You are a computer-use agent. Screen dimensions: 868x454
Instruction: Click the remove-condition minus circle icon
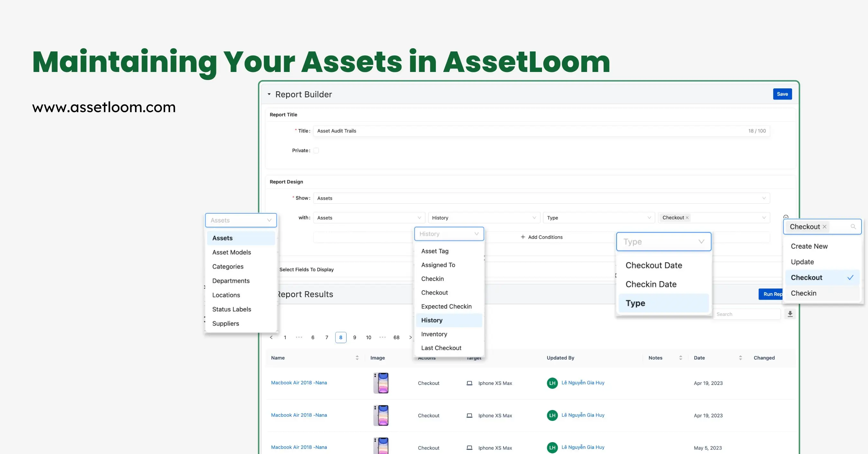coord(785,217)
